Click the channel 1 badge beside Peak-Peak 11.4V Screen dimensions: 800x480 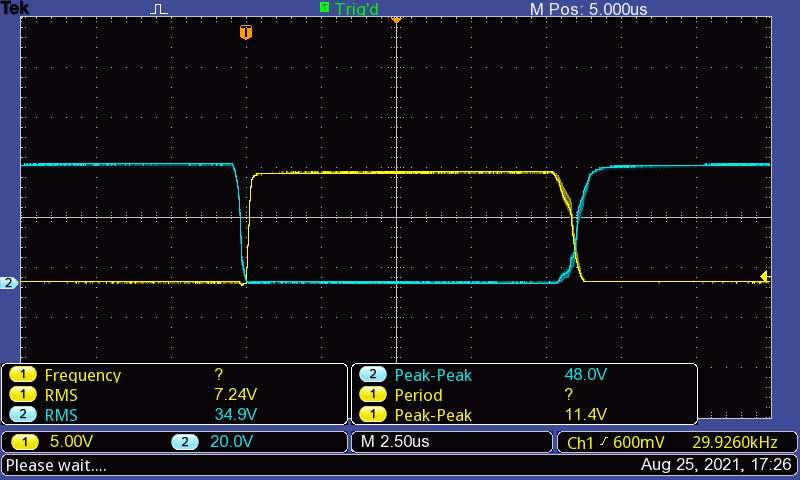[x=372, y=414]
